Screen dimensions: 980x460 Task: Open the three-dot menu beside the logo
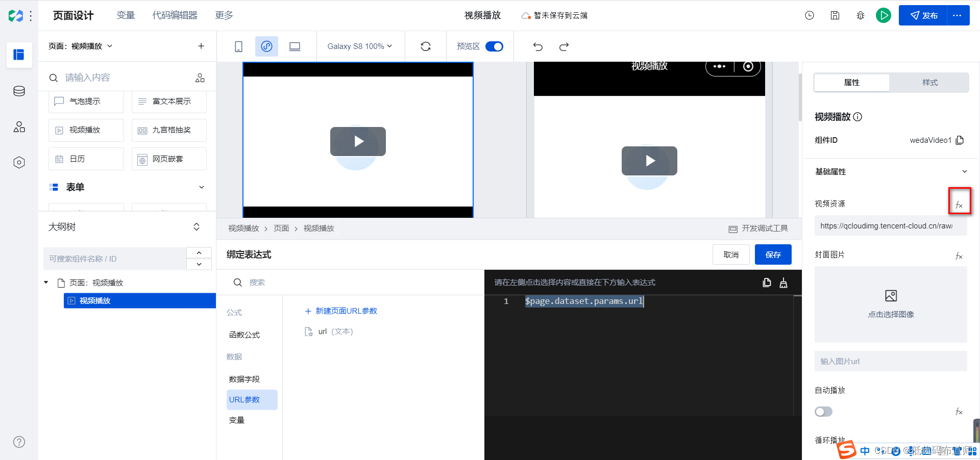(31, 16)
